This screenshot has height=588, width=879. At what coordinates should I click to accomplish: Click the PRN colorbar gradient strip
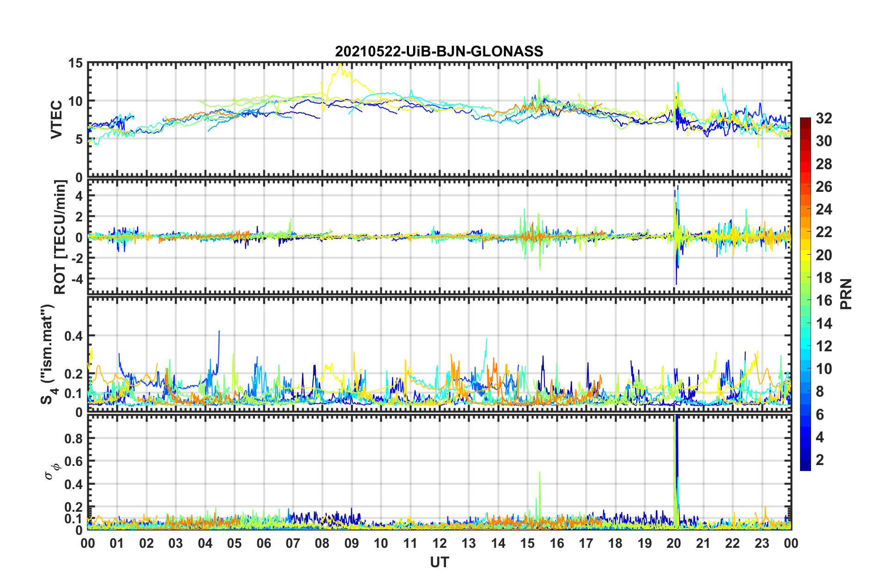(x=805, y=294)
